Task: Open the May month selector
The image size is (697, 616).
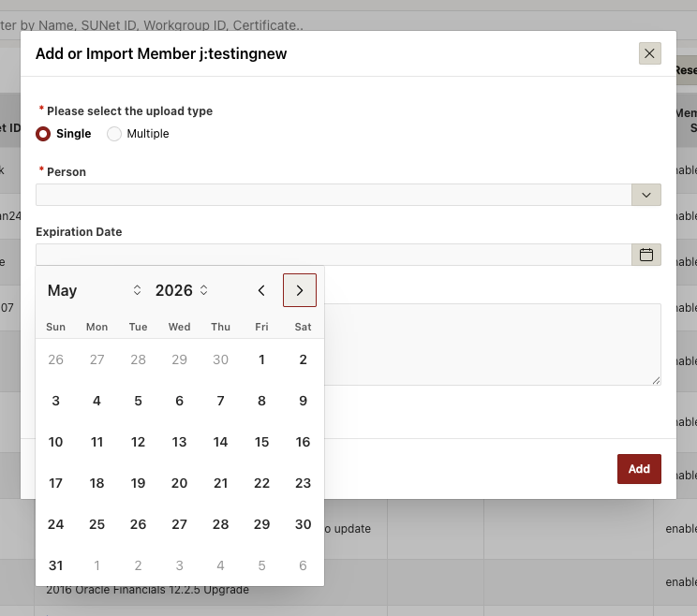Action: pyautogui.click(x=95, y=290)
